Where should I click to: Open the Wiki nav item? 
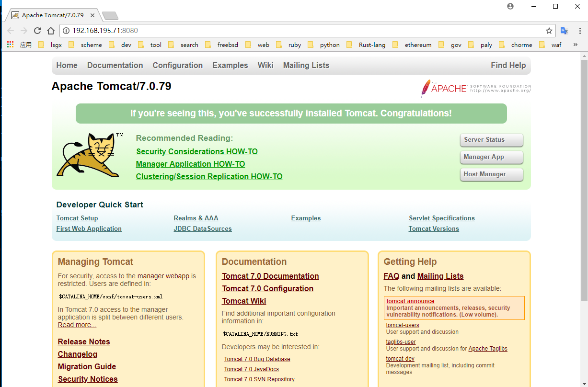265,66
